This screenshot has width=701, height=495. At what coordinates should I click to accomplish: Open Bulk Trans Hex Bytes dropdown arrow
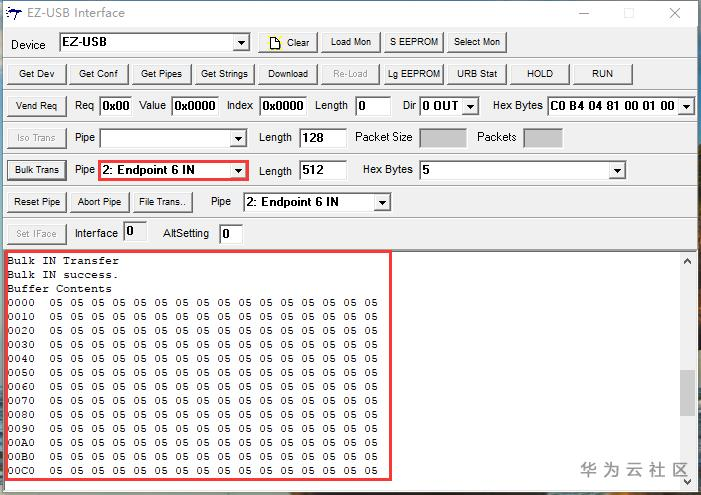617,170
